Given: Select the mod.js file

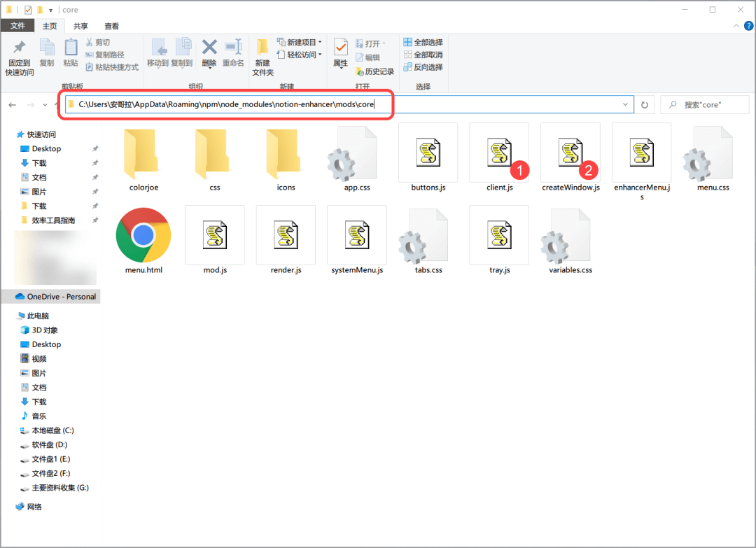Looking at the screenshot, I should (x=215, y=241).
